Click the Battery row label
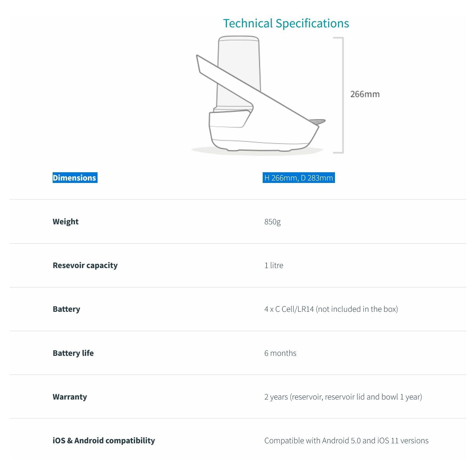The height and width of the screenshot is (476, 476). click(66, 309)
